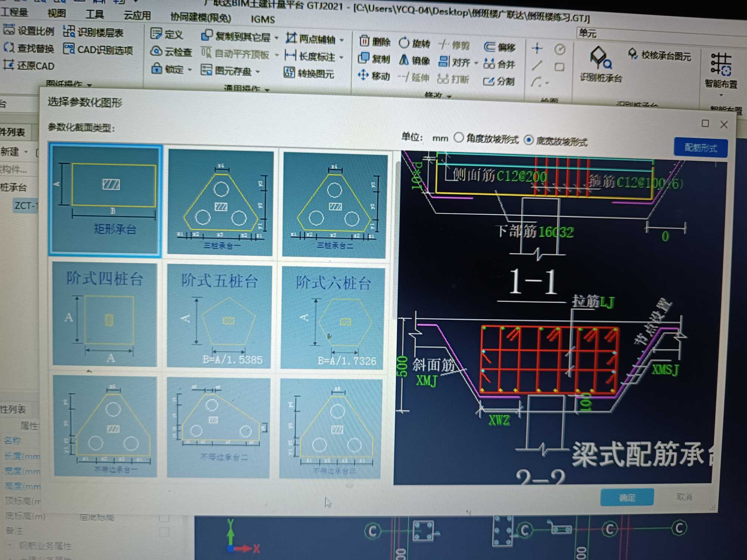This screenshot has height=560, width=747.
Task: Click the 合并 merge tool
Action: coord(499,64)
